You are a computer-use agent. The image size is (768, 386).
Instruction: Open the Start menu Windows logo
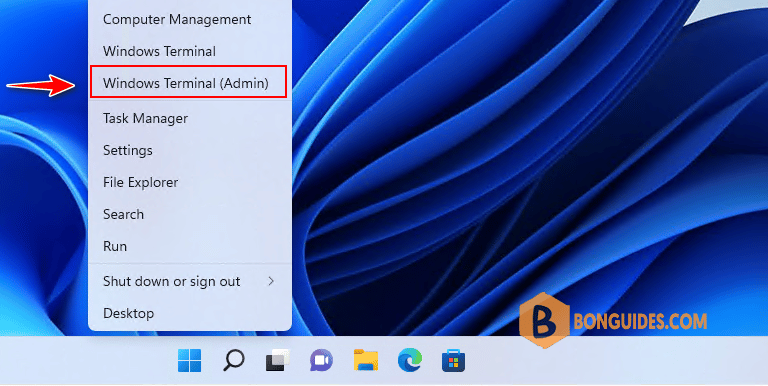[x=190, y=361]
